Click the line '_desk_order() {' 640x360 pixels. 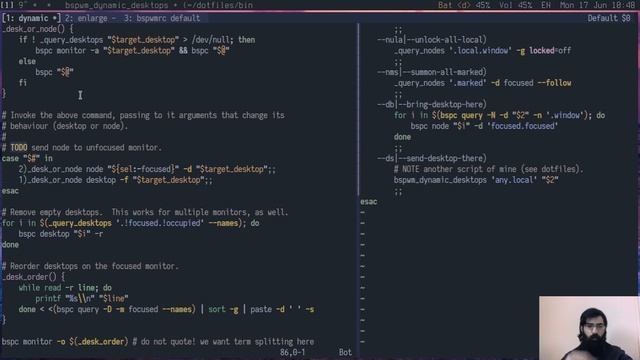tap(33, 277)
